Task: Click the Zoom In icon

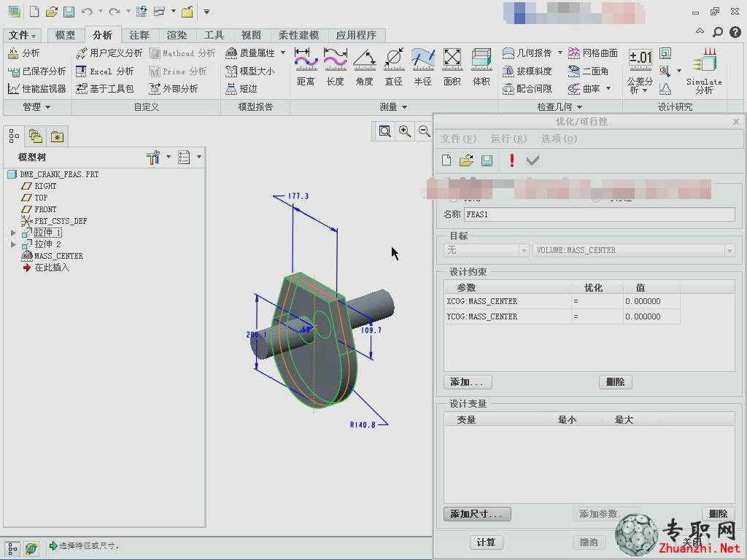Action: click(x=404, y=131)
